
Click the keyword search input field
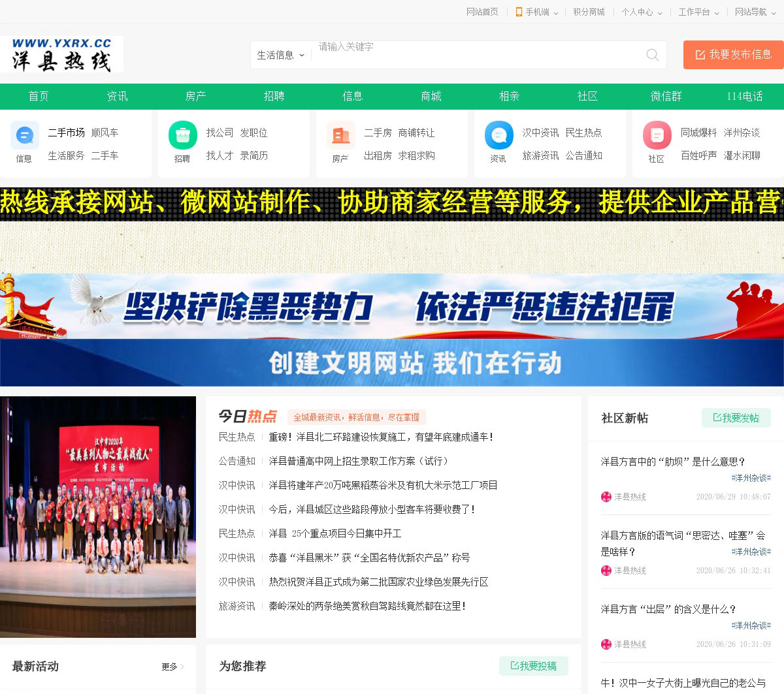coord(477,55)
